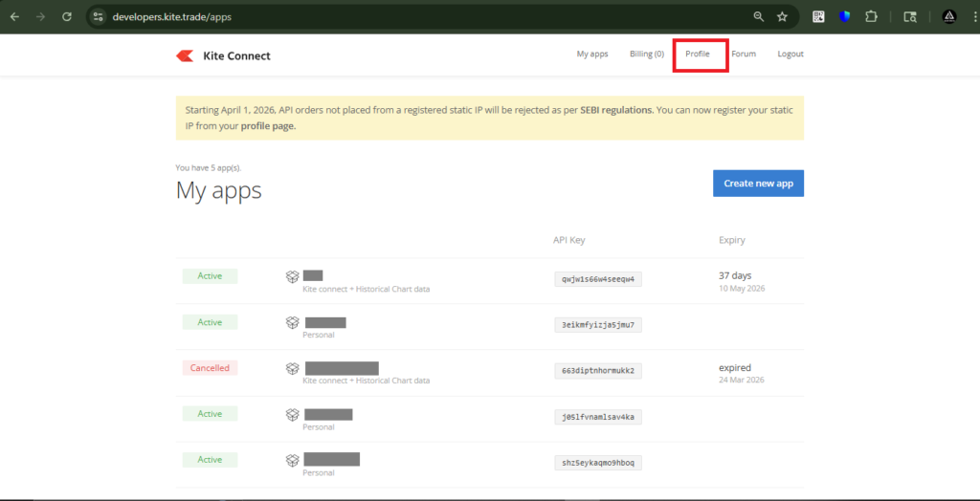Click the app box icon in the first row
Image resolution: width=980 pixels, height=501 pixels.
coord(293,276)
